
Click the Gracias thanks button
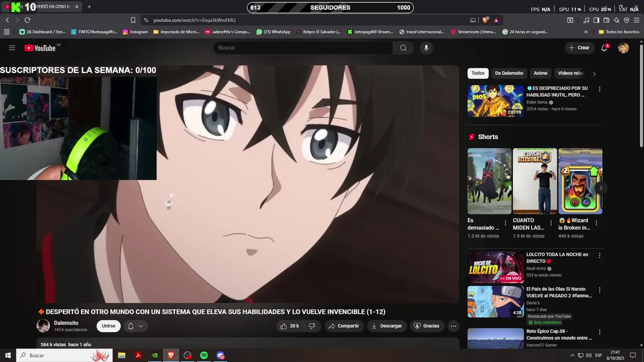tap(426, 326)
